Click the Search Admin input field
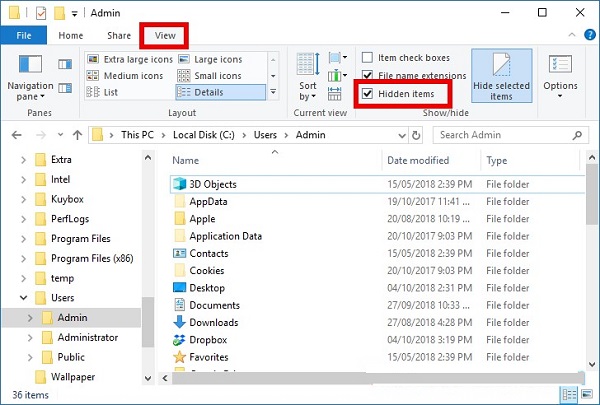 (505, 134)
